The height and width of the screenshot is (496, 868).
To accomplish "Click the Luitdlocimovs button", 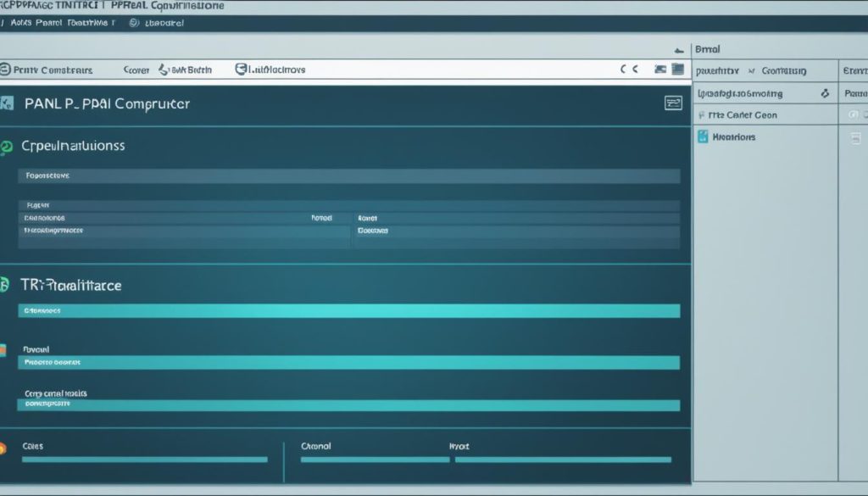I will pos(277,70).
